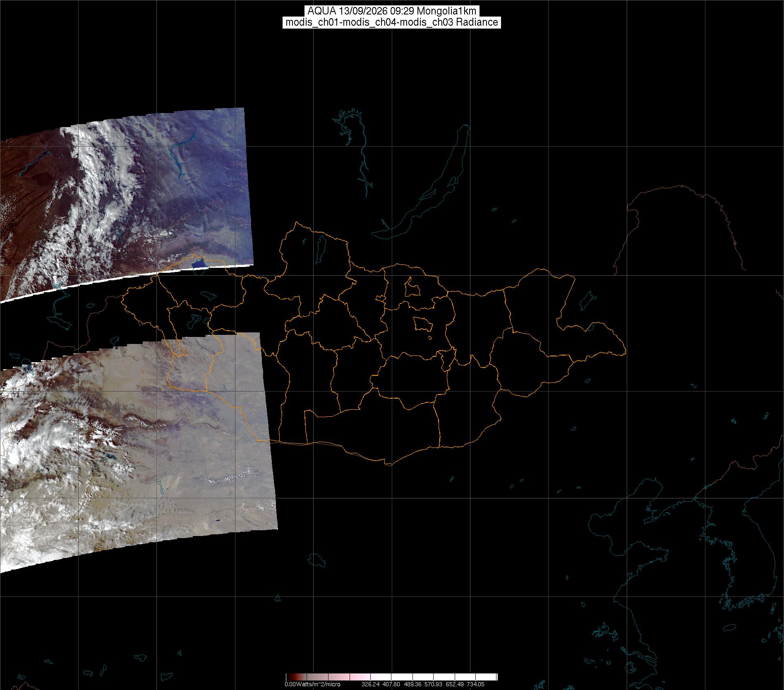Click the long blue reservoir in upper swath

(181, 155)
